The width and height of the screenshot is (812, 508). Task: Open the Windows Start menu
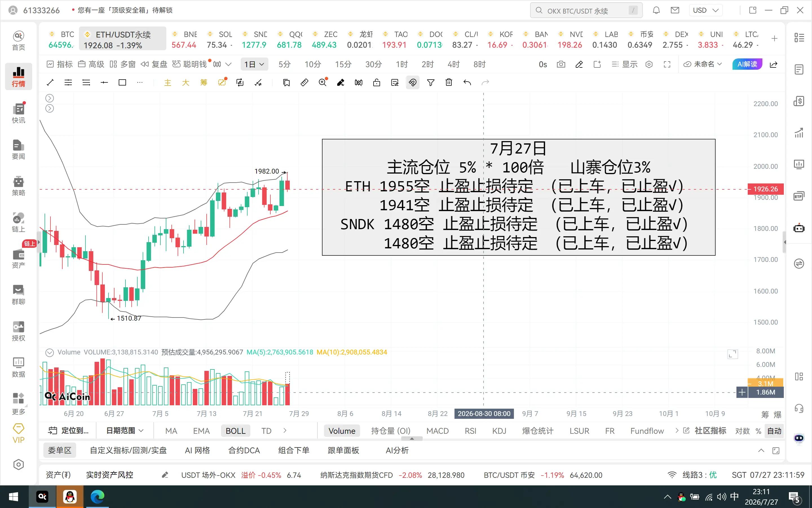[x=14, y=497]
